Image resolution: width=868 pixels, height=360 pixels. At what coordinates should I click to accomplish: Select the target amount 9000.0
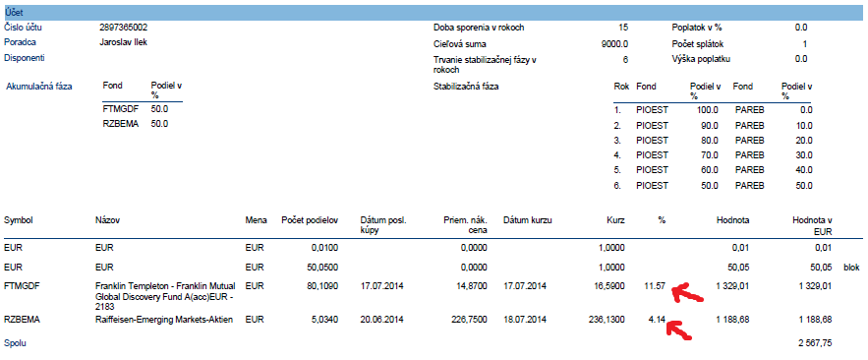(x=614, y=43)
